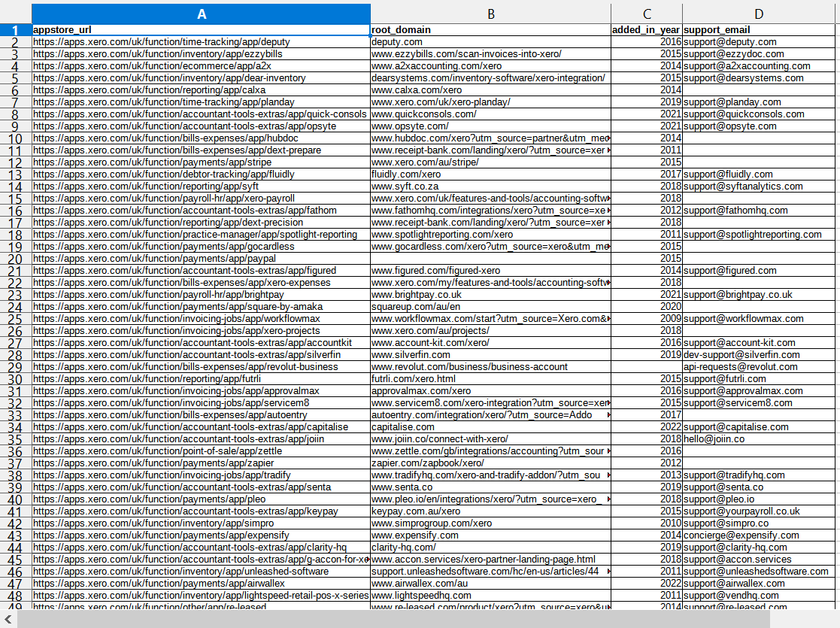Select column A header
This screenshot has height=628, width=840.
[202, 14]
